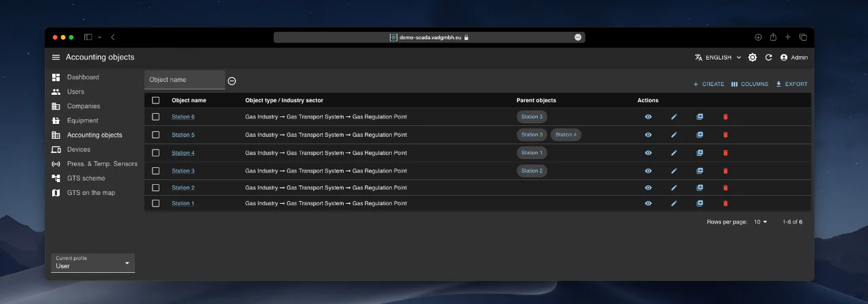Click the edit pencil icon for Station 6
Image resolution: width=868 pixels, height=304 pixels.
point(674,117)
